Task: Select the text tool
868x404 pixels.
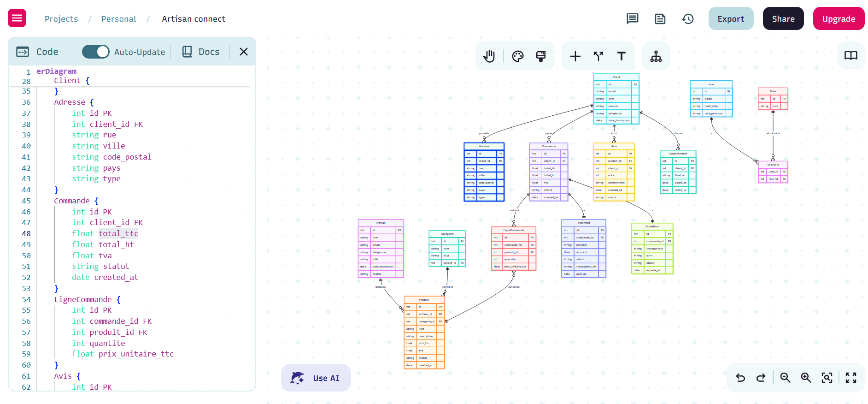Action: click(x=622, y=56)
